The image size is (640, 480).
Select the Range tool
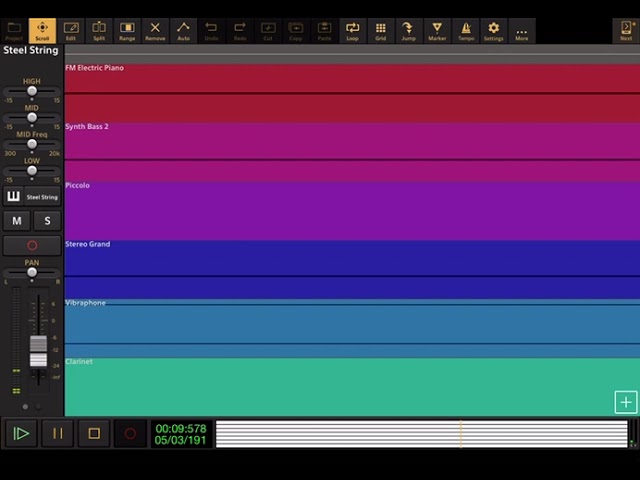[x=127, y=31]
